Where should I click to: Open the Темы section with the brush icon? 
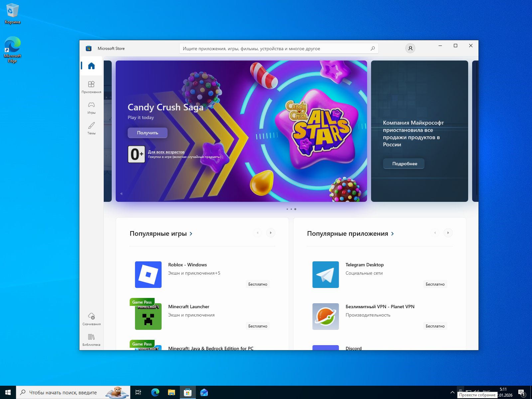(x=91, y=128)
